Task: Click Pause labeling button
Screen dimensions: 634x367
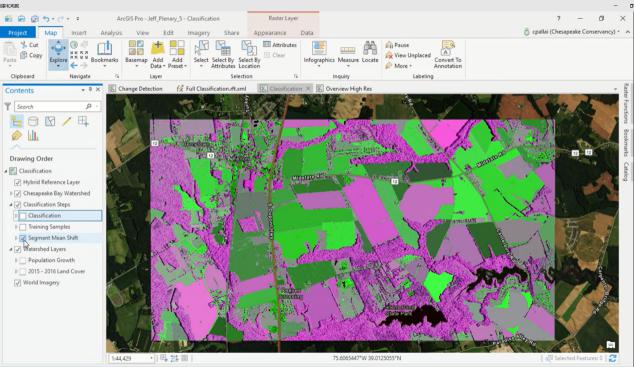Action: pyautogui.click(x=397, y=45)
